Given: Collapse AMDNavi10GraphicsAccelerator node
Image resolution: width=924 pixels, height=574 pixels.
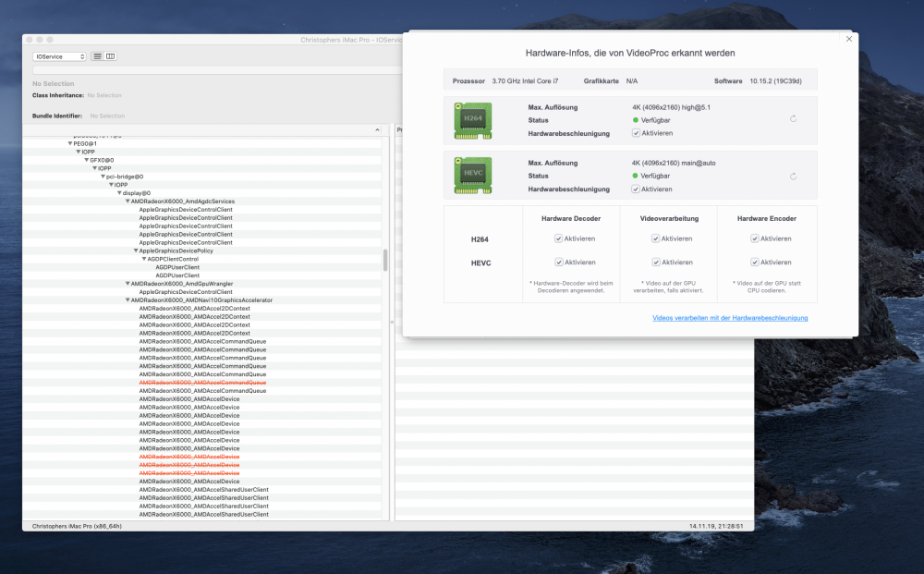Looking at the screenshot, I should point(128,300).
